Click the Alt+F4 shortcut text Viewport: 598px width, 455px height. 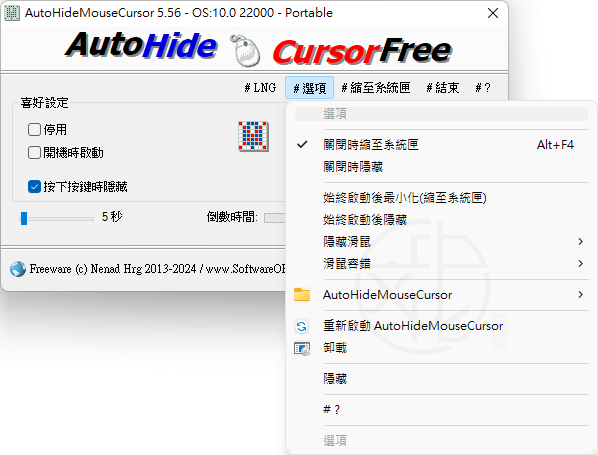[555, 145]
